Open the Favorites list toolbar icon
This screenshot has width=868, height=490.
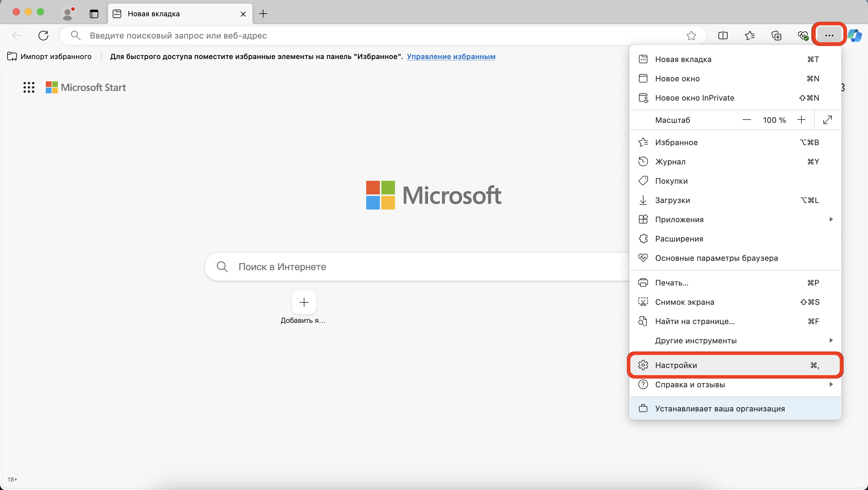750,35
